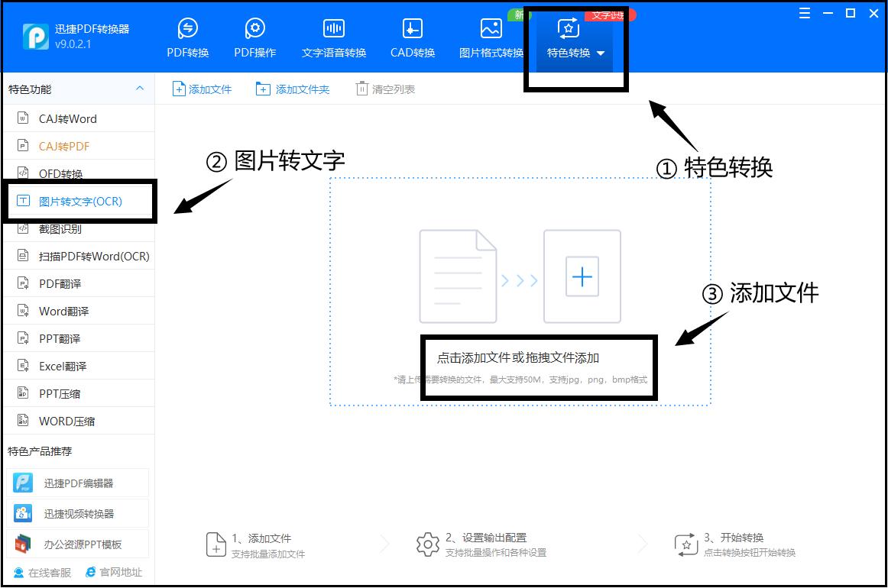Select the PDF操作 tool icon
The image size is (888, 588).
(255, 35)
